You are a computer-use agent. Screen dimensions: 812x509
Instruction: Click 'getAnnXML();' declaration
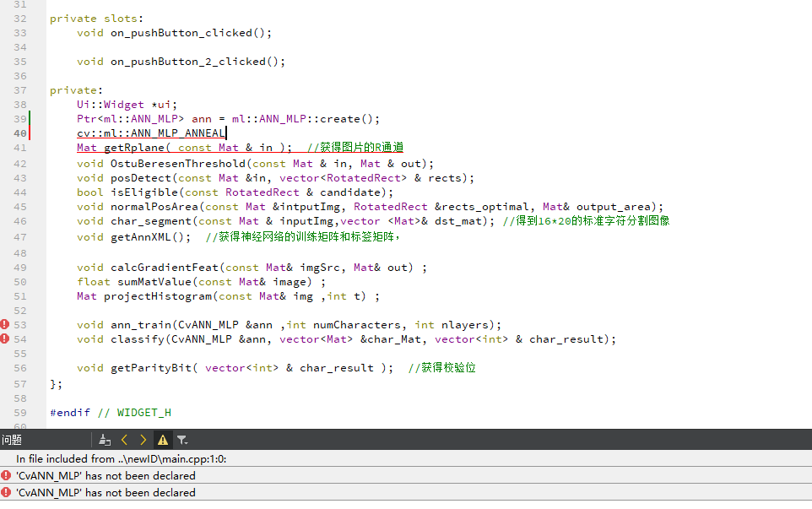point(151,237)
